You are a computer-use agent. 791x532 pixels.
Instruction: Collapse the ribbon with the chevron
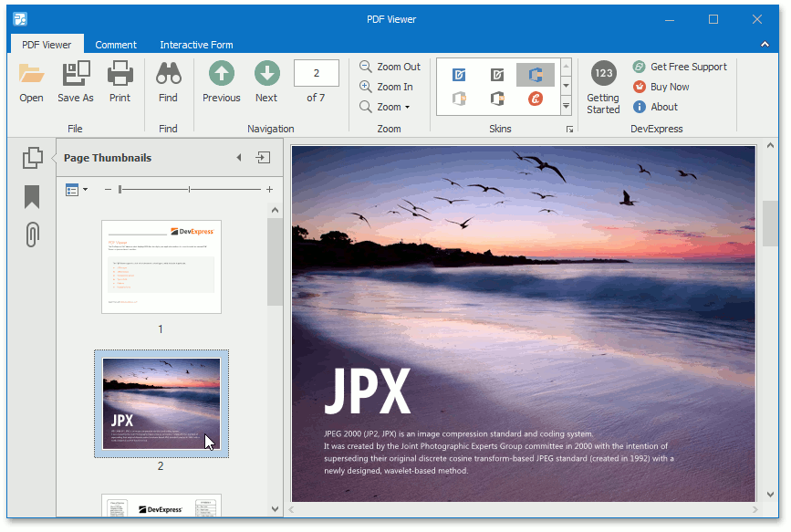point(765,44)
